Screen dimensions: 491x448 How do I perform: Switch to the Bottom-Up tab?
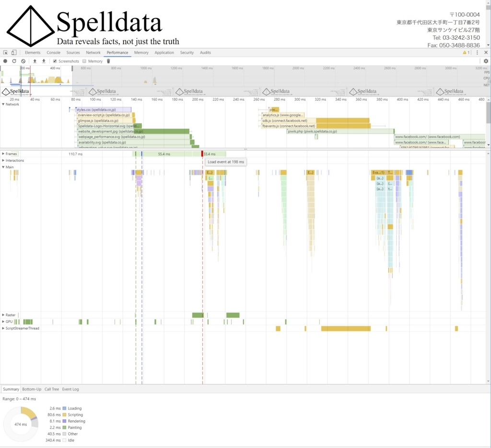pyautogui.click(x=32, y=389)
